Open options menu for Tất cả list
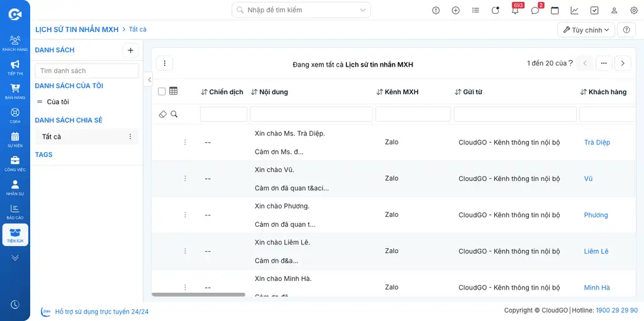Image resolution: width=644 pixels, height=321 pixels. click(130, 137)
